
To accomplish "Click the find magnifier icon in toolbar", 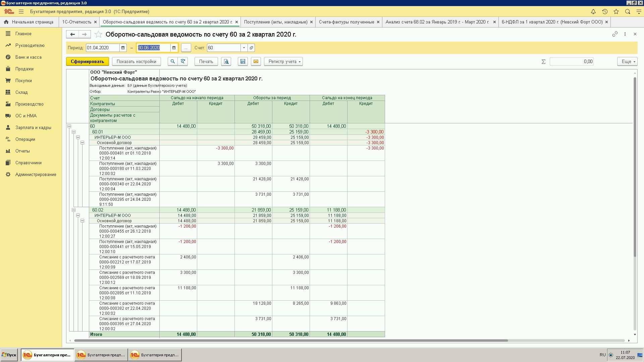I will click(172, 61).
